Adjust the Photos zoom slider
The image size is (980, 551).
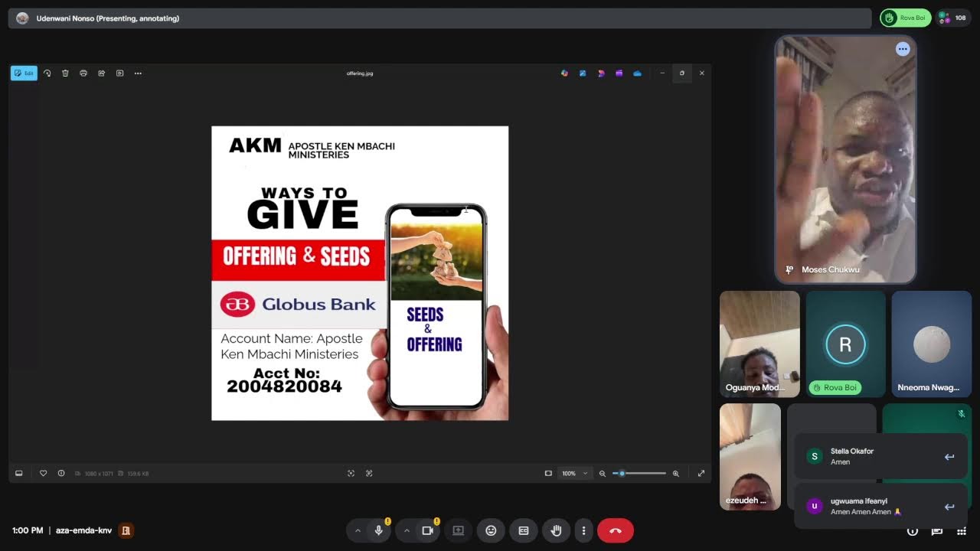[639, 474]
